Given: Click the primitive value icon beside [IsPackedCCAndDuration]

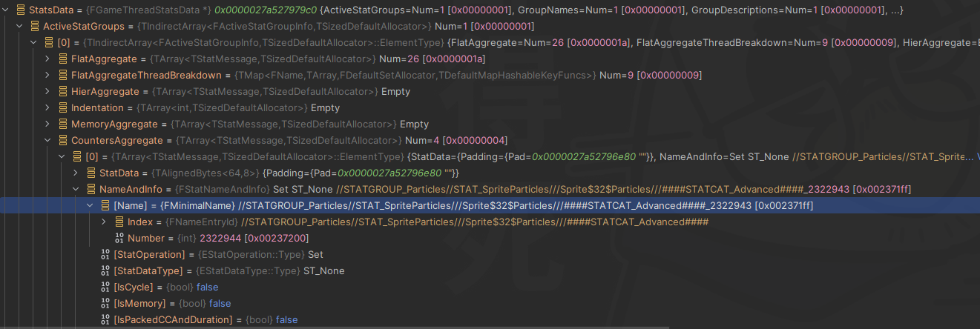Looking at the screenshot, I should click(105, 320).
